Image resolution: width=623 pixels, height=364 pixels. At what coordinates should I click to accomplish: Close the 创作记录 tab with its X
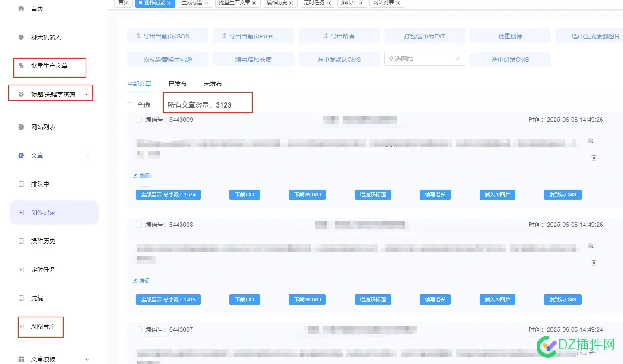(x=169, y=3)
